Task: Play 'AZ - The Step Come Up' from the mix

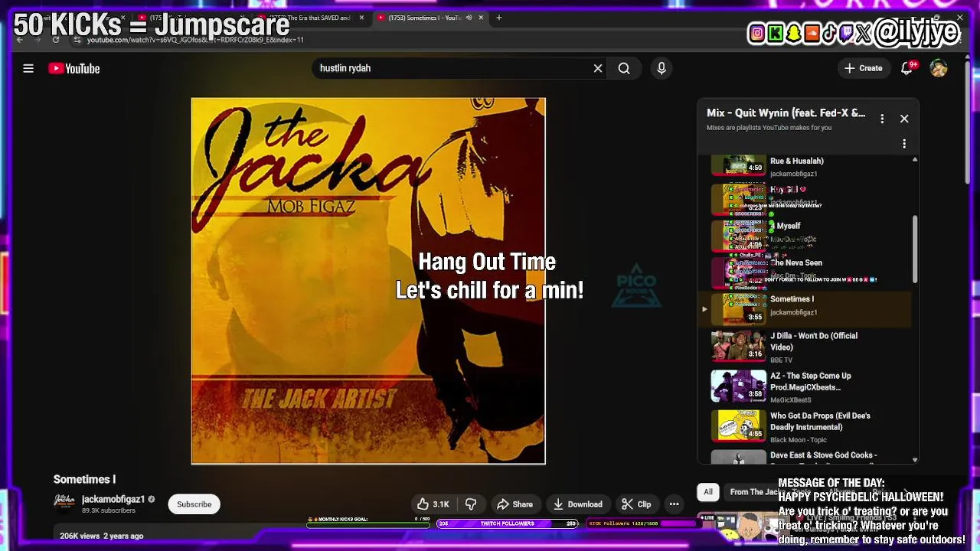Action: [x=804, y=386]
